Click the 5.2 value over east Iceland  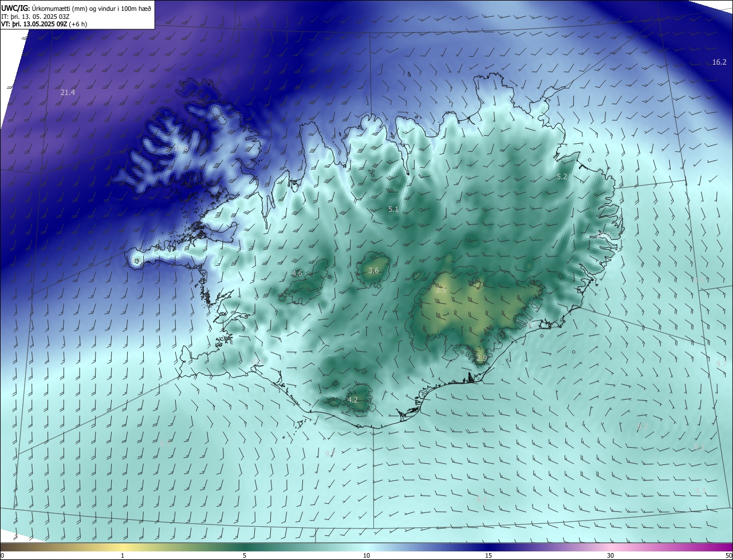click(562, 177)
